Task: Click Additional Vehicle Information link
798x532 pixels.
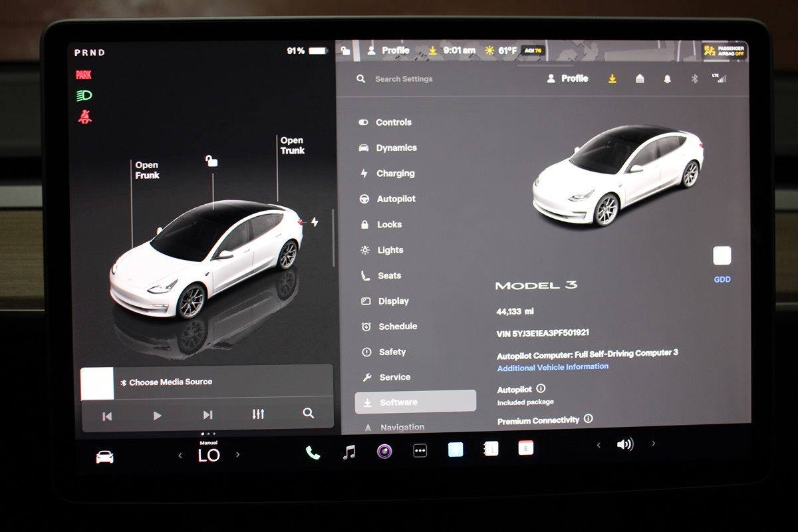Action: (553, 366)
